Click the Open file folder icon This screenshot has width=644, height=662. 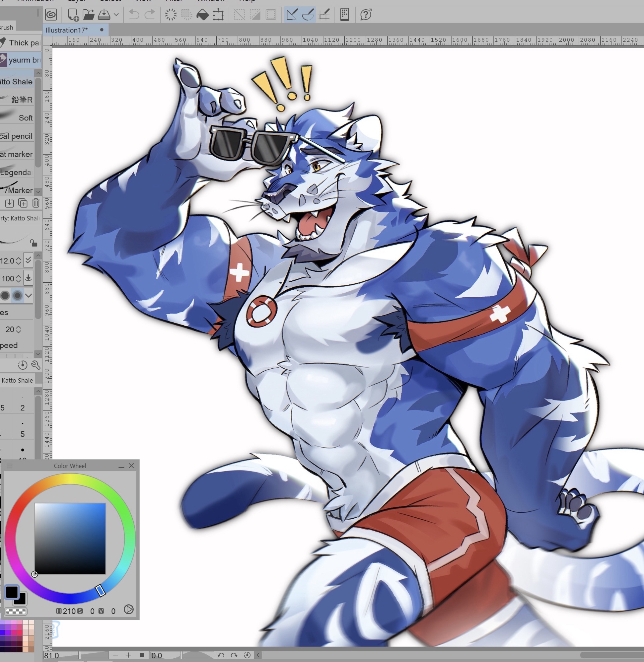[x=88, y=15]
